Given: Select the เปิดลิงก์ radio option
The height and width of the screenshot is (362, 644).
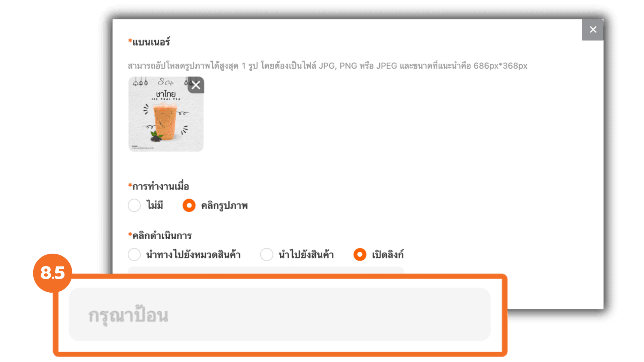Looking at the screenshot, I should click(360, 254).
